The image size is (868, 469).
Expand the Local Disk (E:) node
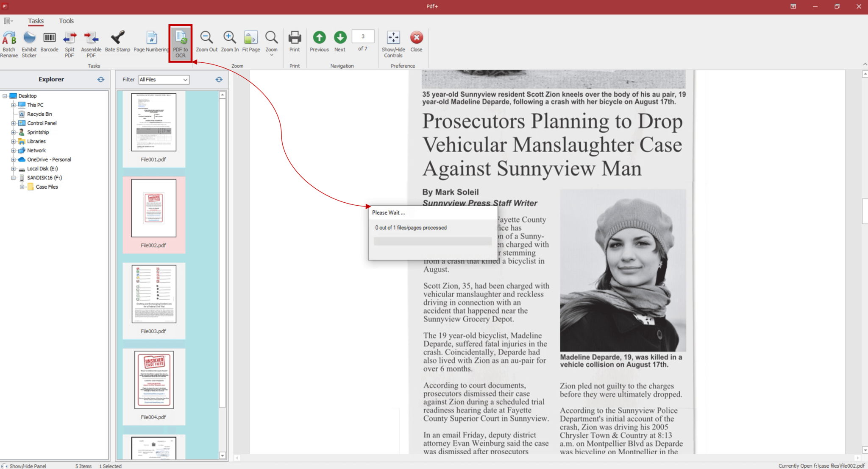pyautogui.click(x=13, y=169)
